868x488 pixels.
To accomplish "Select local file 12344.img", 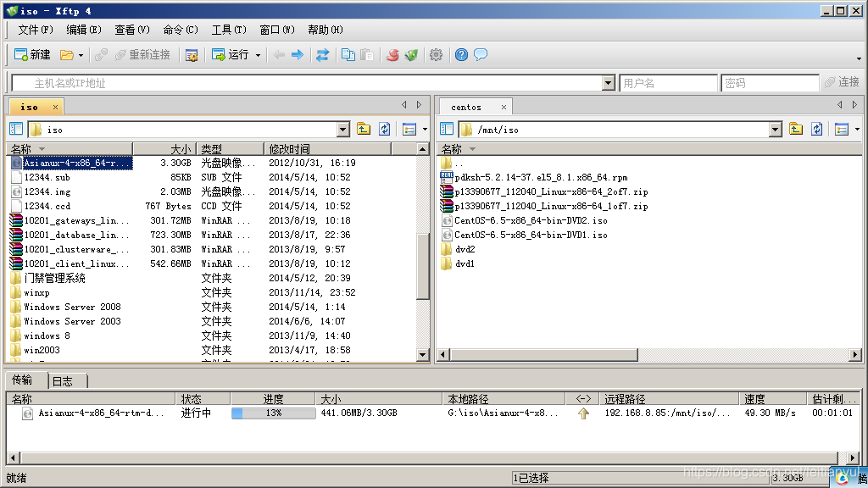I will 47,192.
